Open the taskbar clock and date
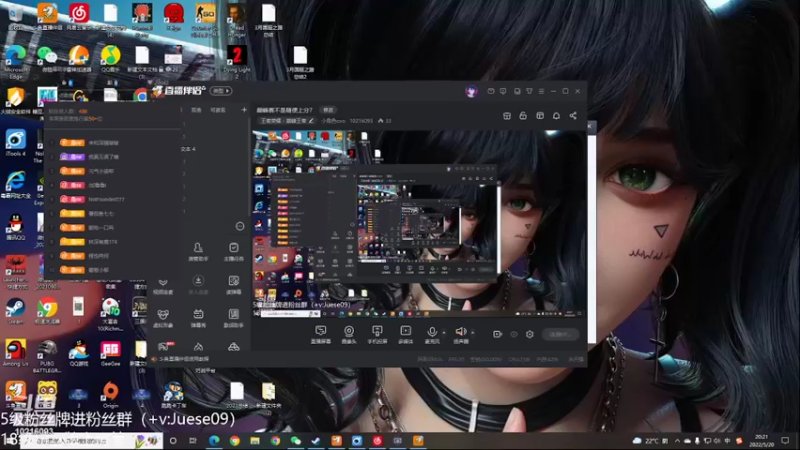 (x=761, y=441)
